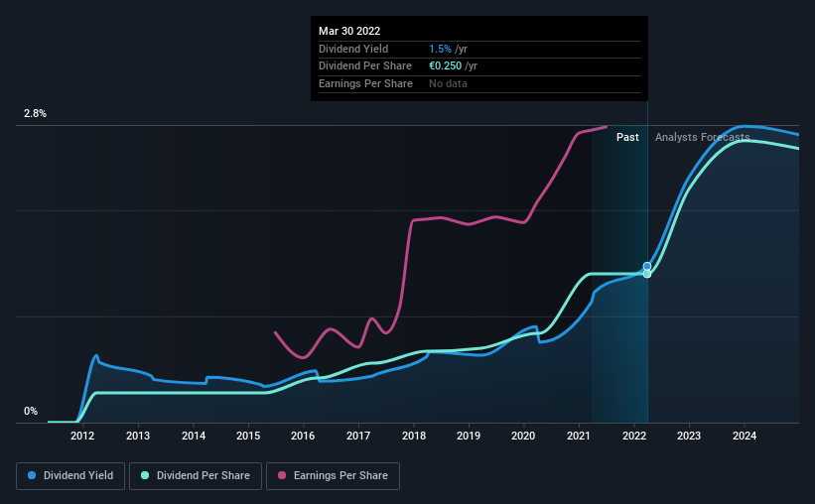Click the Past section label

[x=627, y=137]
